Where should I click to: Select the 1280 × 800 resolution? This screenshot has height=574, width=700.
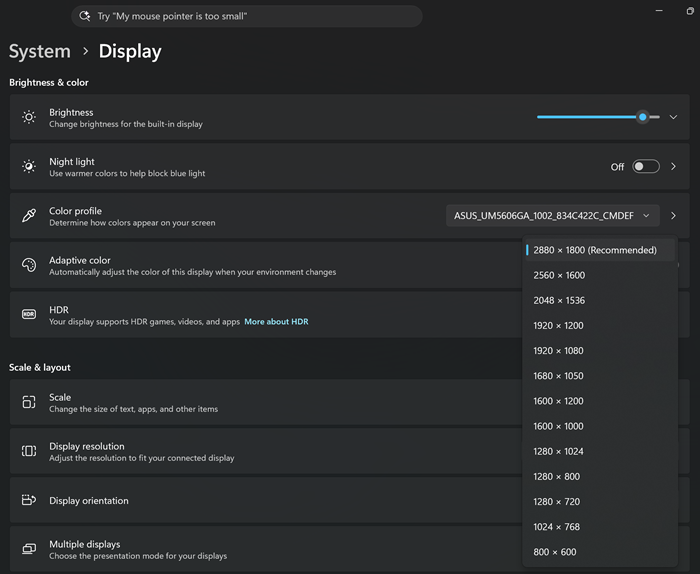tap(600, 476)
